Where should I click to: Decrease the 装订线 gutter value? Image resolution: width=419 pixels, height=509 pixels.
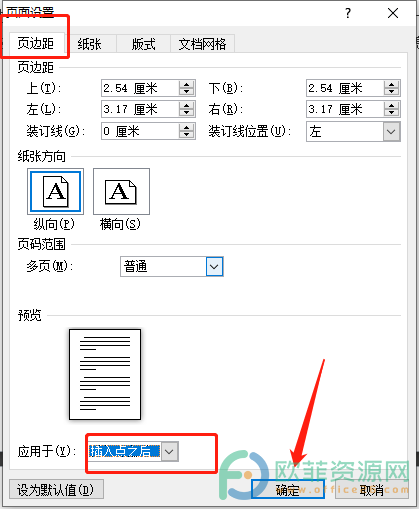click(x=187, y=135)
